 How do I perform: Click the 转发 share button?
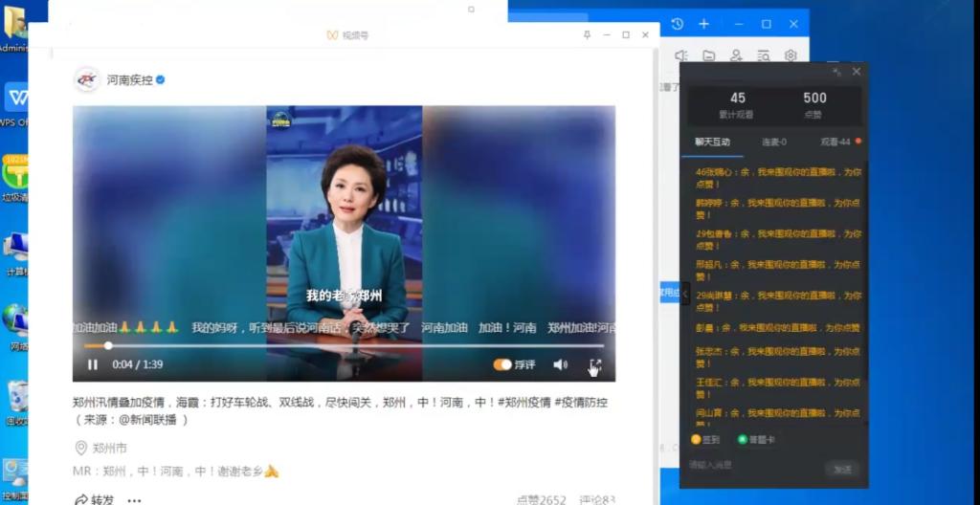pos(94,499)
